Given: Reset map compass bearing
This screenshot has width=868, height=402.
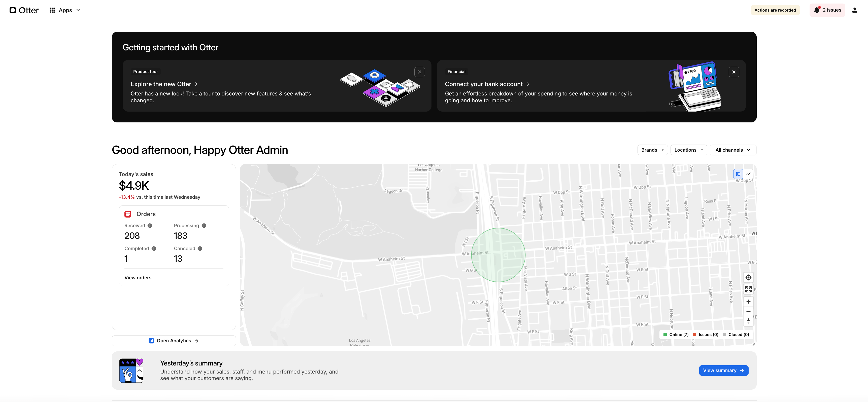Looking at the screenshot, I should coord(748,321).
